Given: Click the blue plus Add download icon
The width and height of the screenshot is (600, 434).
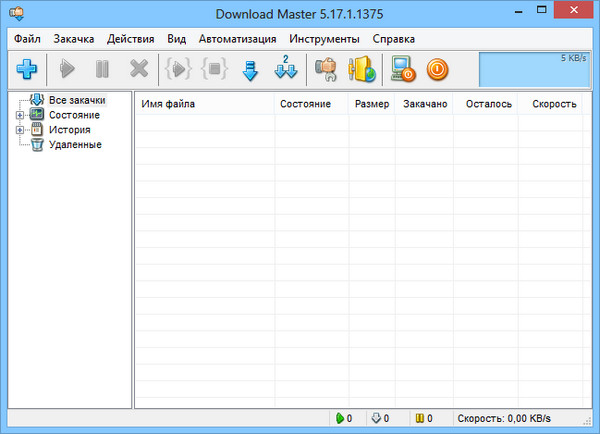Looking at the screenshot, I should [x=26, y=70].
